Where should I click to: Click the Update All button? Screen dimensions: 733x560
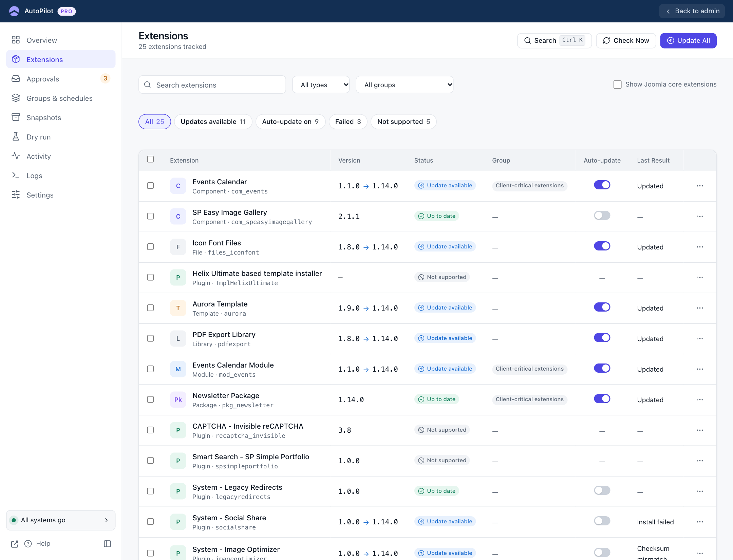tap(688, 41)
